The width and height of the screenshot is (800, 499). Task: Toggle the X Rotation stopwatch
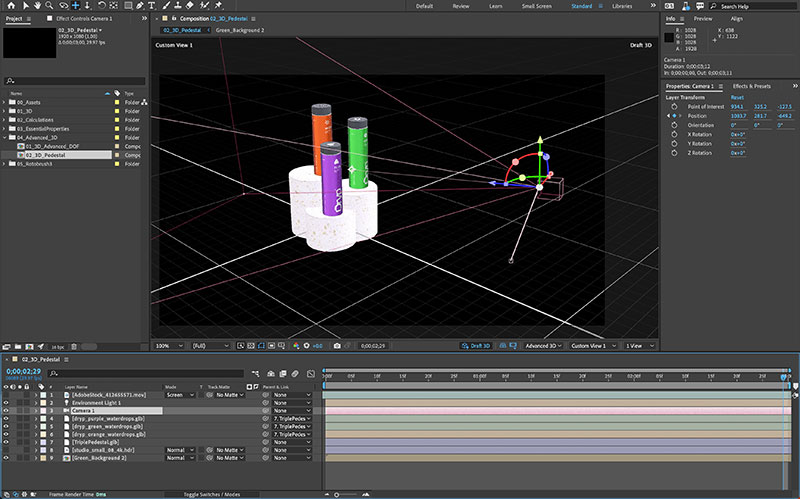pos(674,134)
